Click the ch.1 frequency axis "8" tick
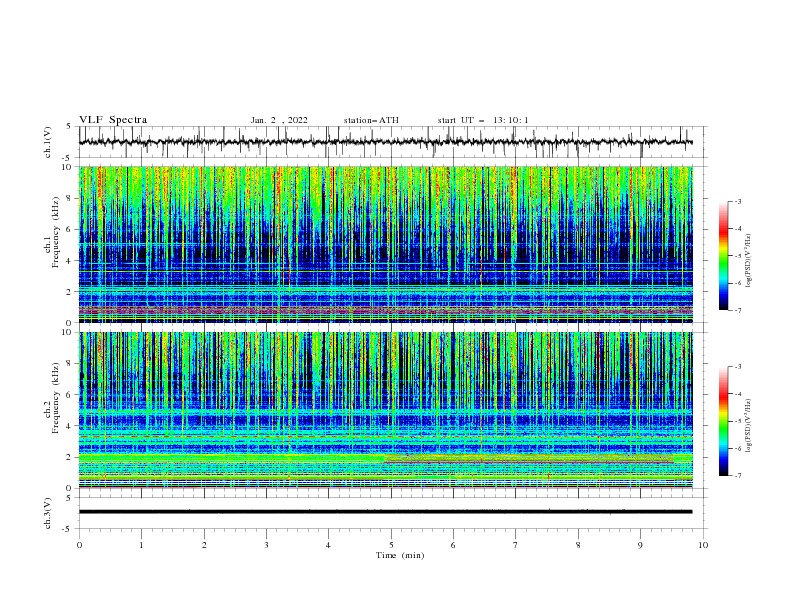The width and height of the screenshot is (792, 612). [69, 198]
